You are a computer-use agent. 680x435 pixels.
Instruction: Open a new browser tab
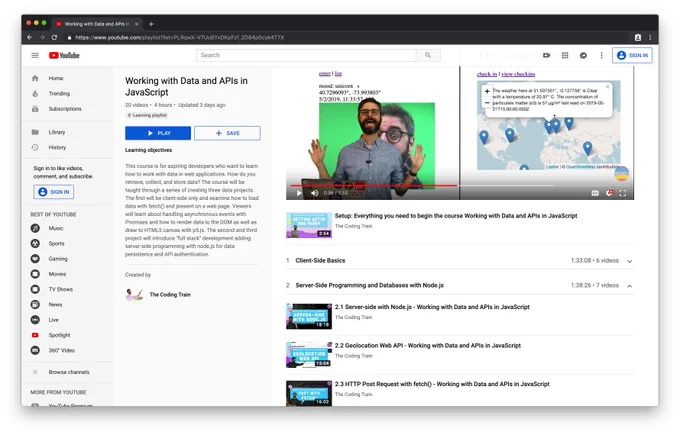[x=151, y=24]
